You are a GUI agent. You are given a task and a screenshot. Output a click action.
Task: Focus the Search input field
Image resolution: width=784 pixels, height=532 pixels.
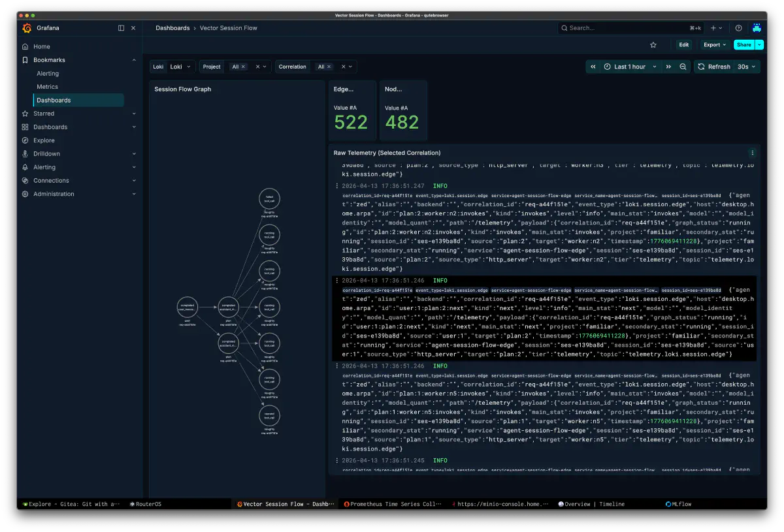click(x=630, y=28)
